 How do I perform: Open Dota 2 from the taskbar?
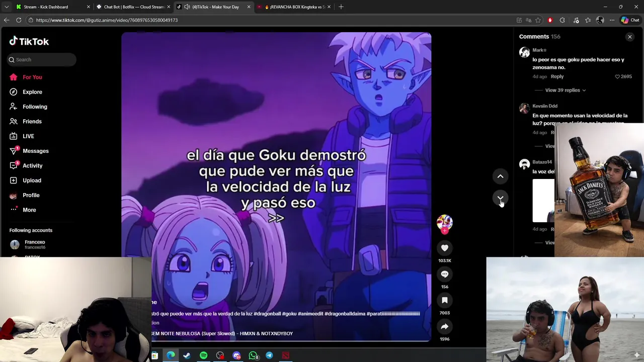point(286,355)
